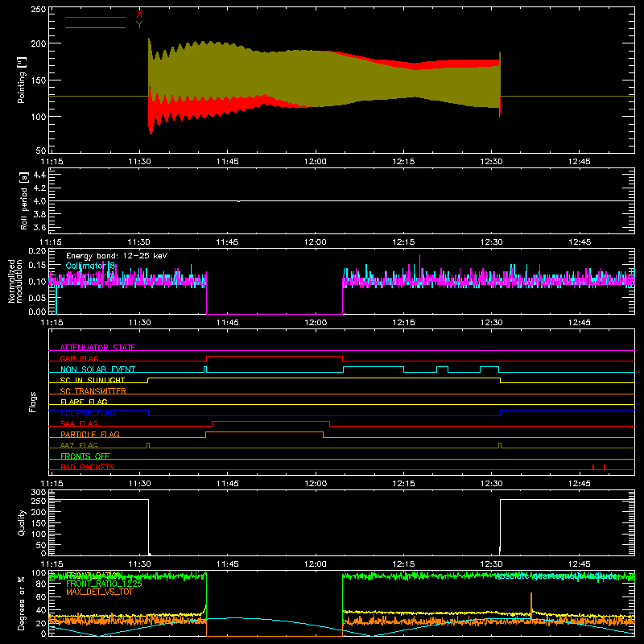
Task: Click the green FRONTS_OFF label
Action: [85, 456]
